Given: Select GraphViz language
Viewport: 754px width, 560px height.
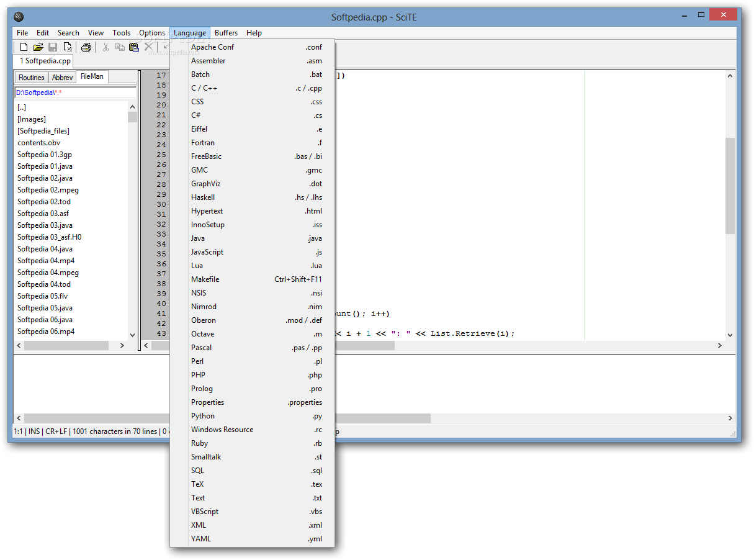Looking at the screenshot, I should pos(253,184).
